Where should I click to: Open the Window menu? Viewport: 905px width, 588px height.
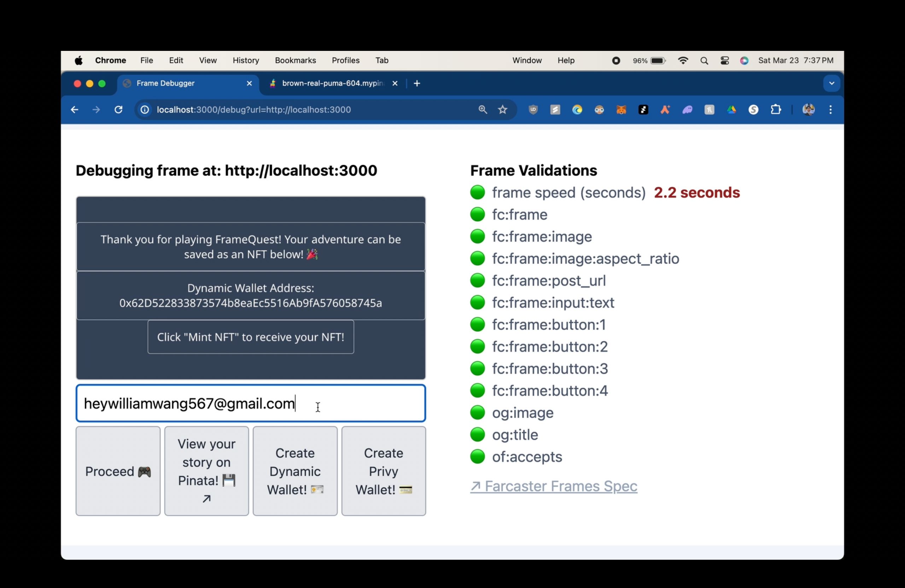click(527, 60)
